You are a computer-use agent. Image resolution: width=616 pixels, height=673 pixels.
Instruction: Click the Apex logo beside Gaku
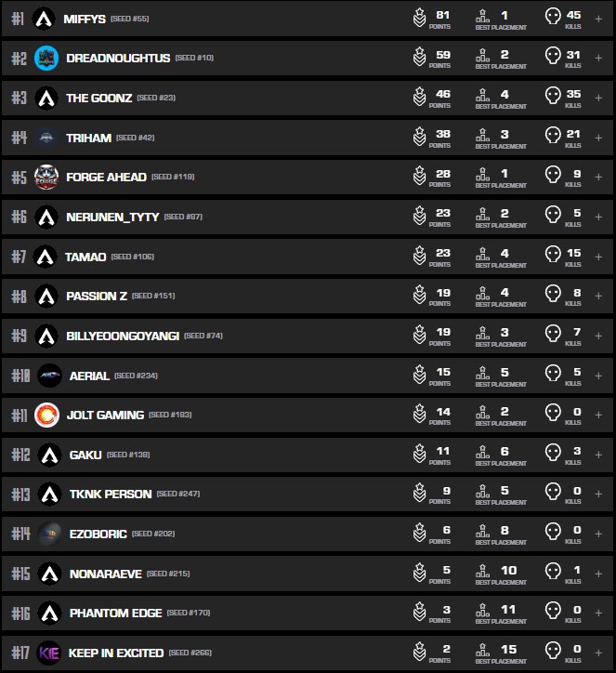[x=49, y=455]
